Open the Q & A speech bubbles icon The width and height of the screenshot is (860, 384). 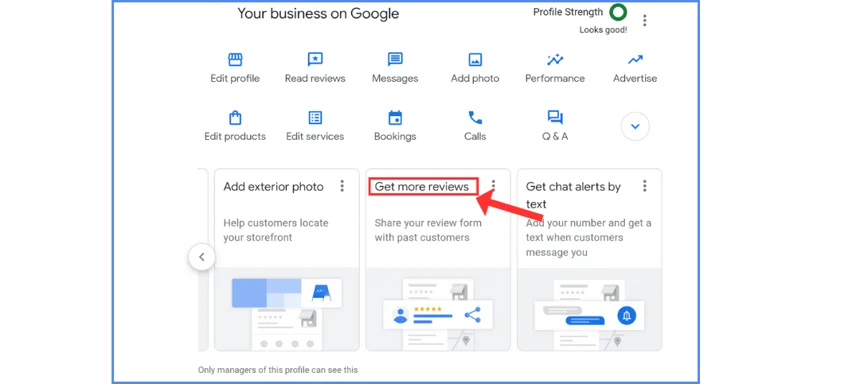[x=555, y=117]
